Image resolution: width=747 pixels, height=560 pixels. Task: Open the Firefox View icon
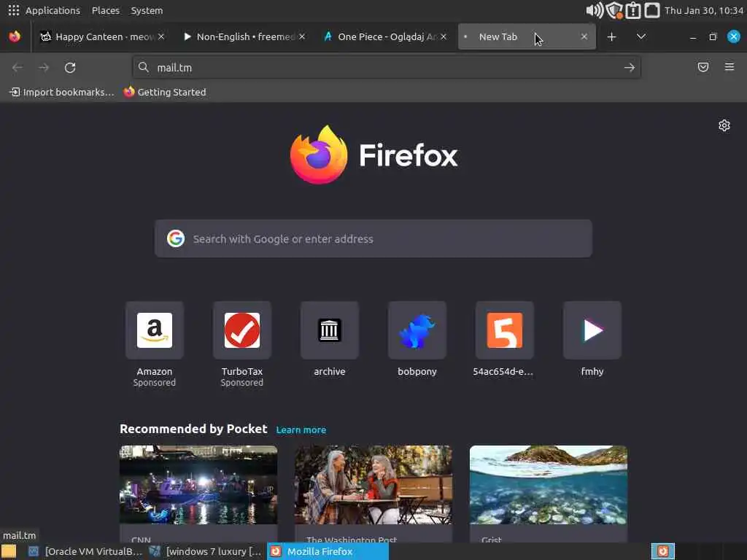(15, 36)
